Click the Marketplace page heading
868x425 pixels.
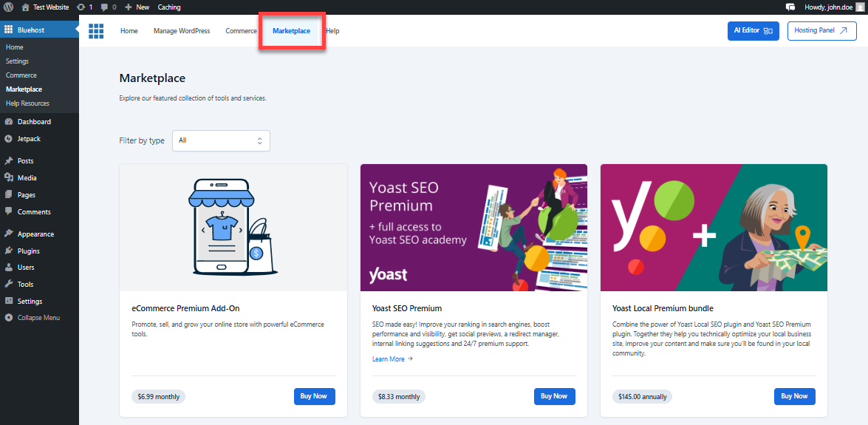pyautogui.click(x=152, y=78)
